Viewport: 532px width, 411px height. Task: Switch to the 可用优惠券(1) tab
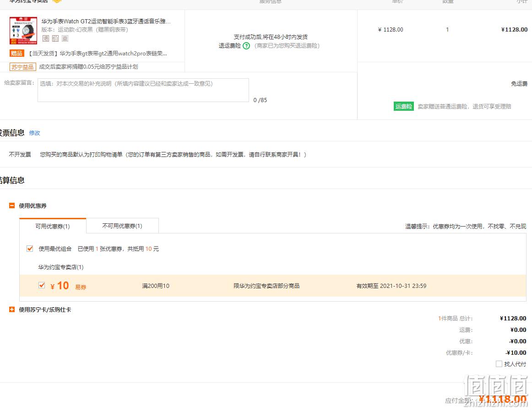(53, 226)
